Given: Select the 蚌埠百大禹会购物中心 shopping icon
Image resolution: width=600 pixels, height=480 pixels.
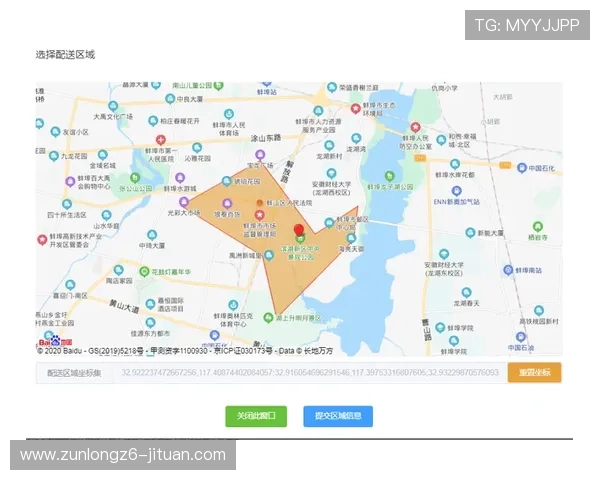Looking at the screenshot, I should pyautogui.click(x=70, y=181).
